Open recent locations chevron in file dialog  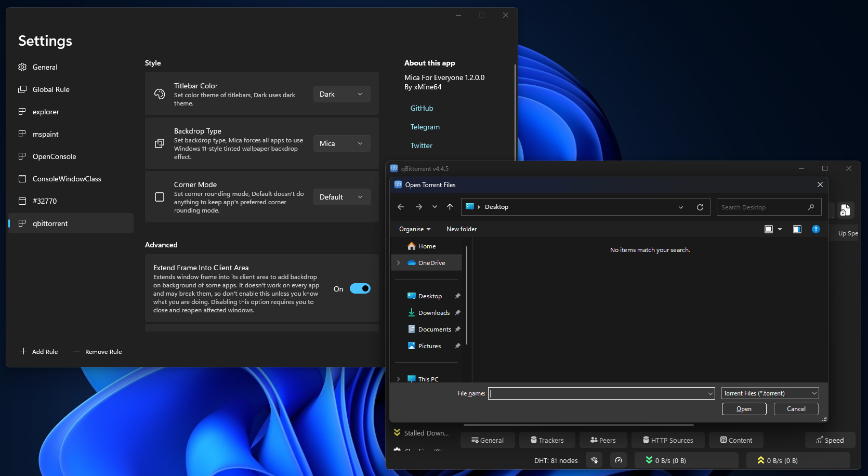coord(435,207)
